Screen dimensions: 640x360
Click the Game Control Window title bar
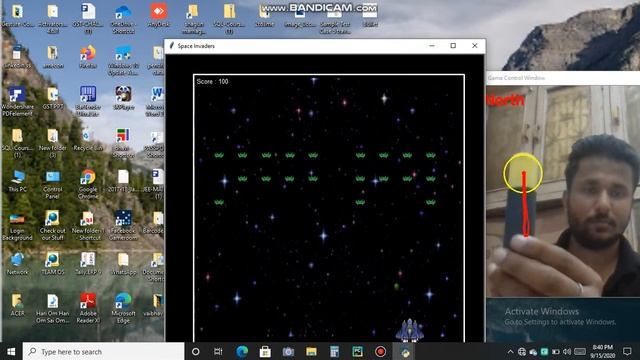(562, 78)
